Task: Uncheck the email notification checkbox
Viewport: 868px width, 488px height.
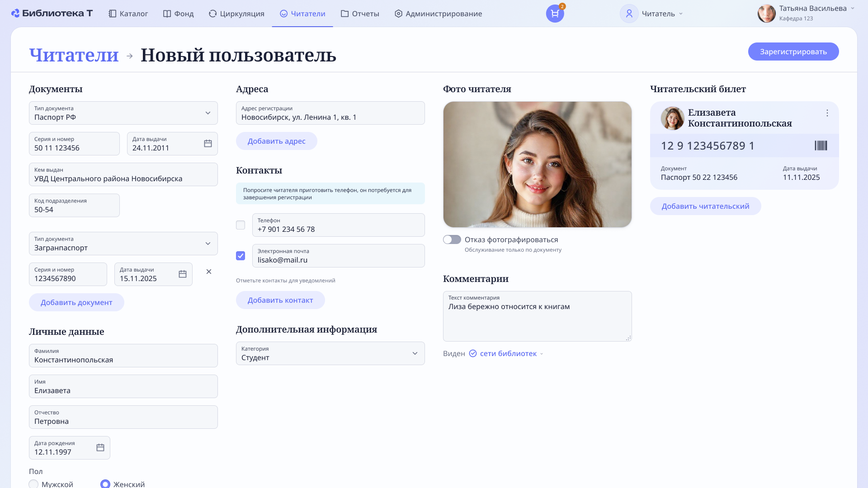Action: pos(241,256)
